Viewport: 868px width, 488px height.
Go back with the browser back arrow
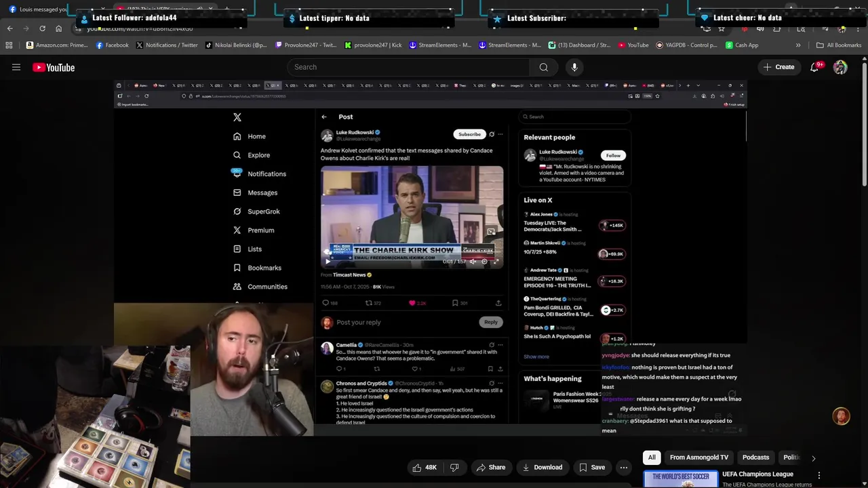click(9, 28)
